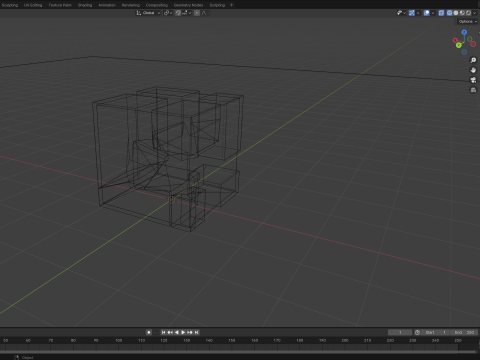Click the zoom view magnifier icon
Image resolution: width=480 pixels, height=360 pixels.
pyautogui.click(x=473, y=60)
